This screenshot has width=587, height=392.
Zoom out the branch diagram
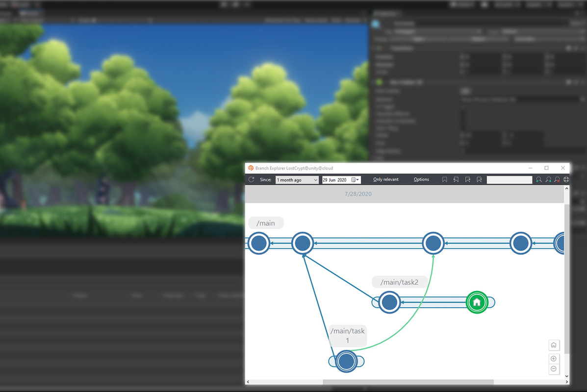tap(554, 369)
